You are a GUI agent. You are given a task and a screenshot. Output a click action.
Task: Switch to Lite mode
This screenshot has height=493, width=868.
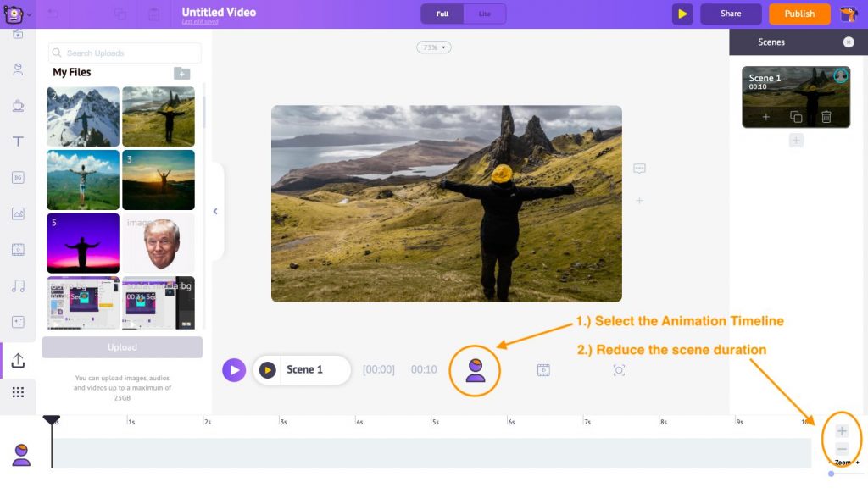(485, 14)
